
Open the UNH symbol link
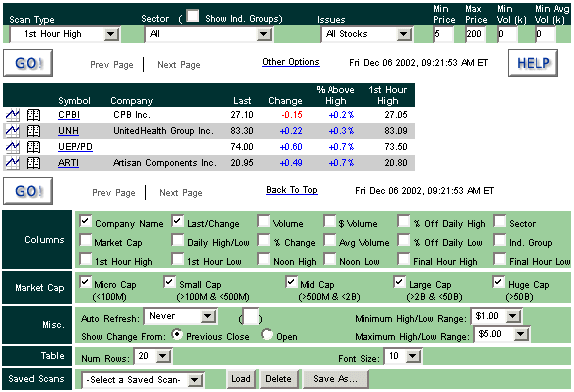(x=68, y=131)
